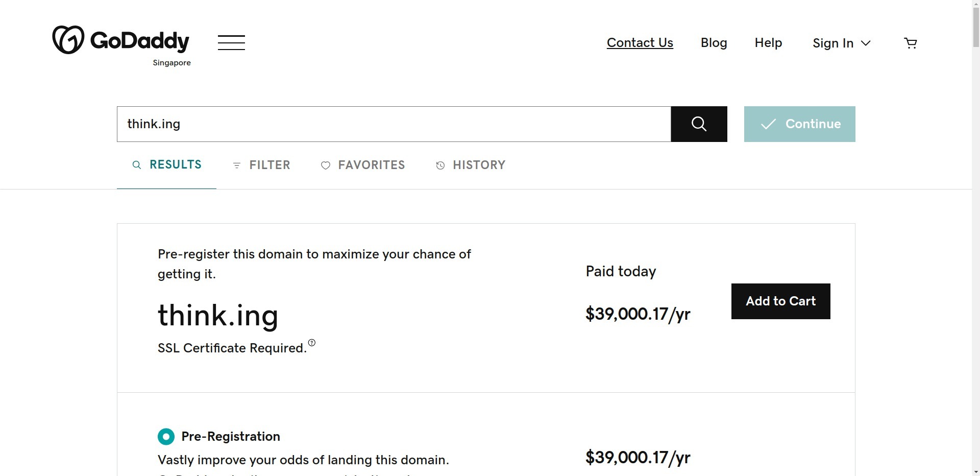Click the clock icon beside History
The image size is (980, 476).
tap(440, 165)
